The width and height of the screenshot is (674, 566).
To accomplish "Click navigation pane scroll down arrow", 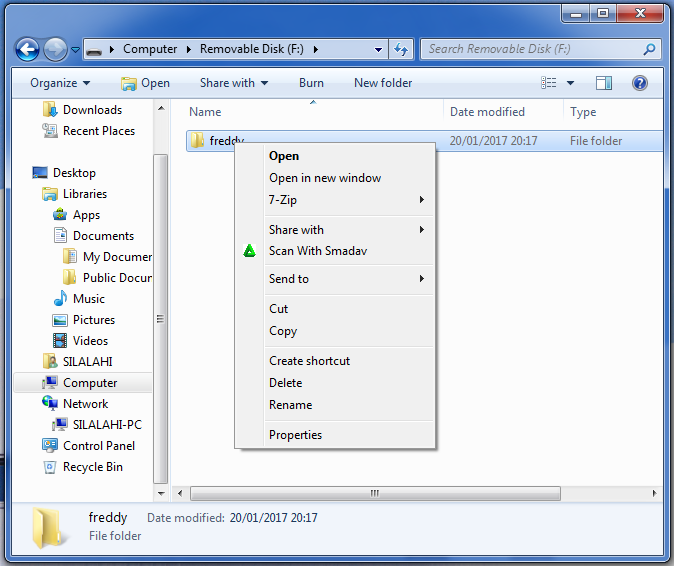I will coord(161,493).
